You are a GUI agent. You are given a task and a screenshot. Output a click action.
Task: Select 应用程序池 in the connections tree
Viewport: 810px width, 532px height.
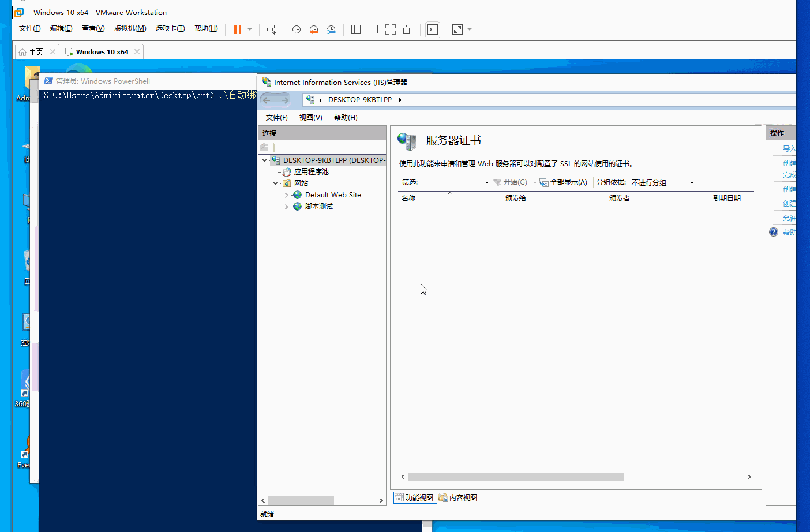(x=311, y=172)
